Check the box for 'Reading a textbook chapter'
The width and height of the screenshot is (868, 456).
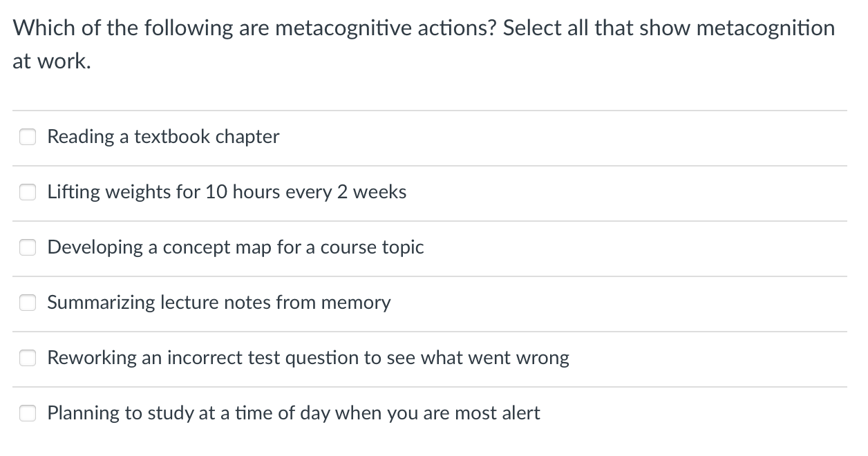pos(27,137)
